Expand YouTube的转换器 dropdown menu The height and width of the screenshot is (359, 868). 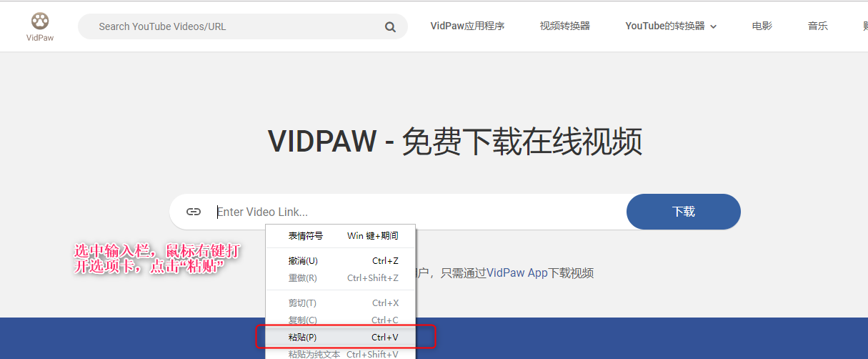671,26
